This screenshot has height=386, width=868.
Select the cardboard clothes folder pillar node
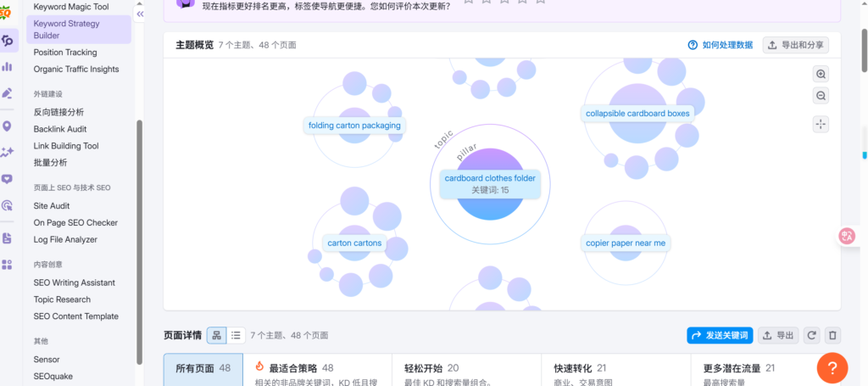(490, 184)
